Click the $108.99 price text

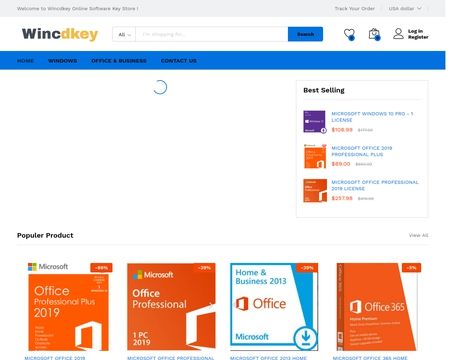pos(342,130)
